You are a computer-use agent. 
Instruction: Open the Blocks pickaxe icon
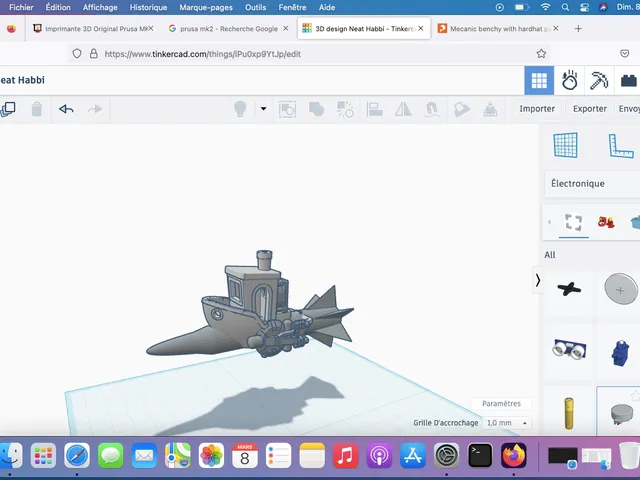pyautogui.click(x=599, y=80)
